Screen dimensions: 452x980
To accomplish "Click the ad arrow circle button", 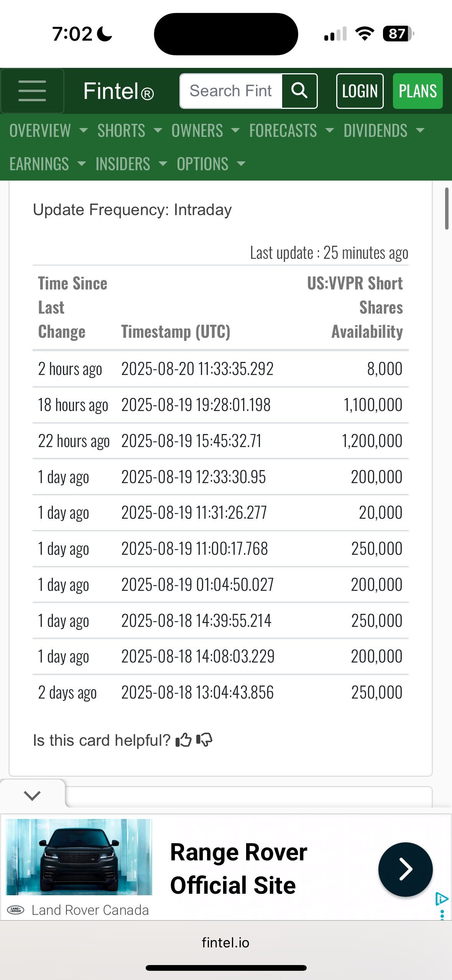I will click(405, 869).
